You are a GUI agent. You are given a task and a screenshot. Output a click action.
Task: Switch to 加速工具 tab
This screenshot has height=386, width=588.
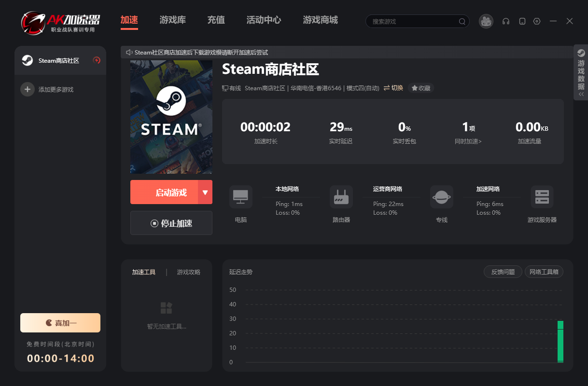coord(144,272)
